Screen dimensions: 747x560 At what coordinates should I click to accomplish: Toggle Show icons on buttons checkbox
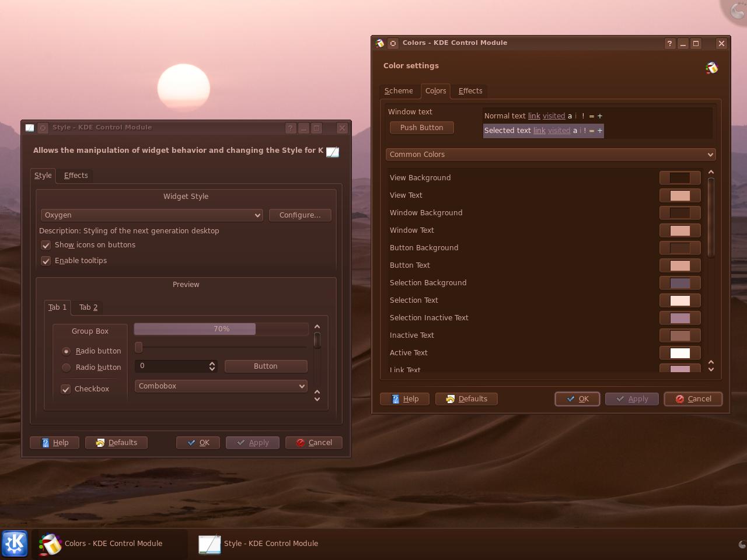pyautogui.click(x=46, y=245)
